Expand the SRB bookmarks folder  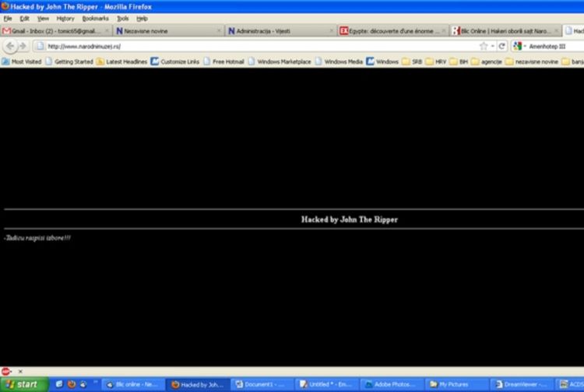point(412,61)
